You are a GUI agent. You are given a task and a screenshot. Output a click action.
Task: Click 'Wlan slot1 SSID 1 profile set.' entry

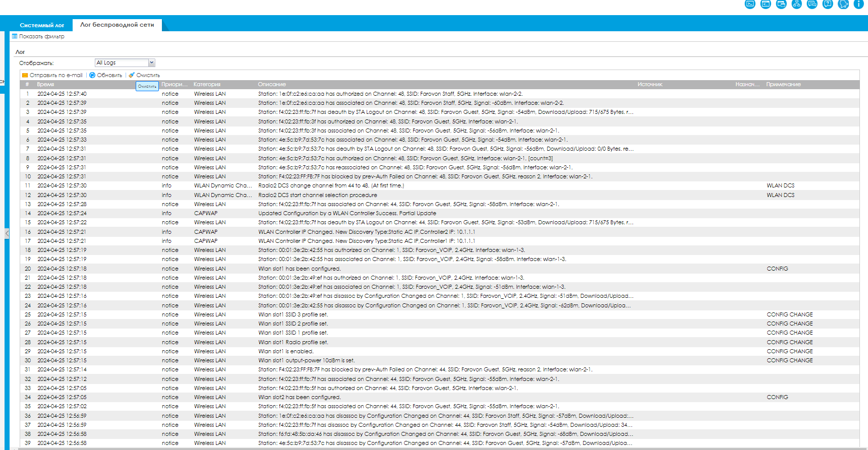point(293,333)
